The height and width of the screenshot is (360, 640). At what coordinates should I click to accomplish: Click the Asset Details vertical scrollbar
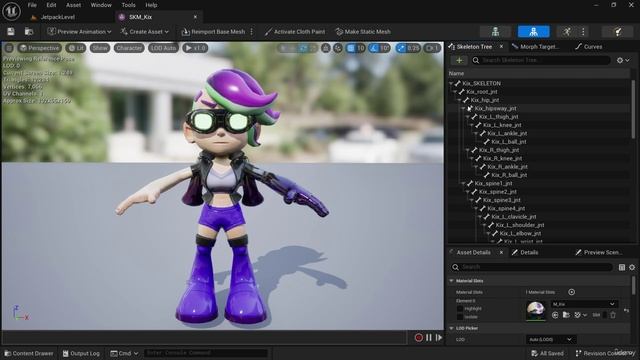click(633, 285)
